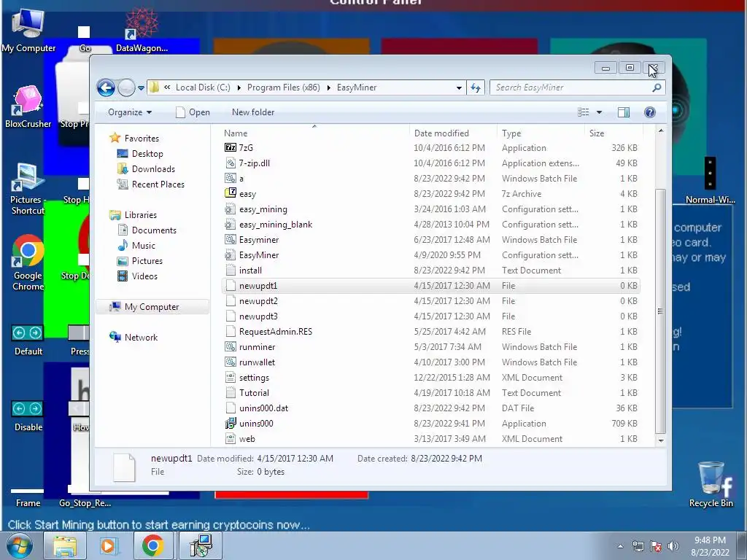The width and height of the screenshot is (747, 560).
Task: Click the Back navigation arrow in Explorer
Action: tap(106, 87)
